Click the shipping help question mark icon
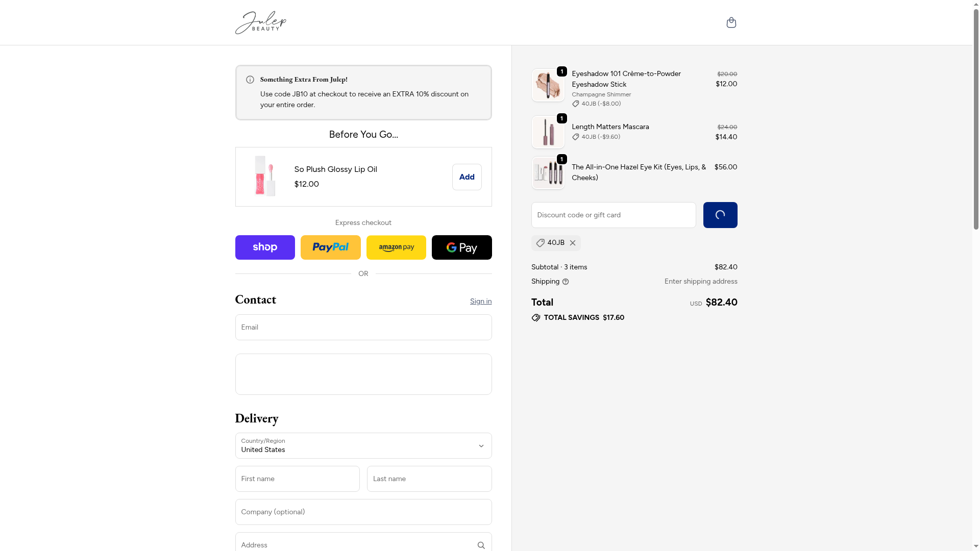 [566, 282]
